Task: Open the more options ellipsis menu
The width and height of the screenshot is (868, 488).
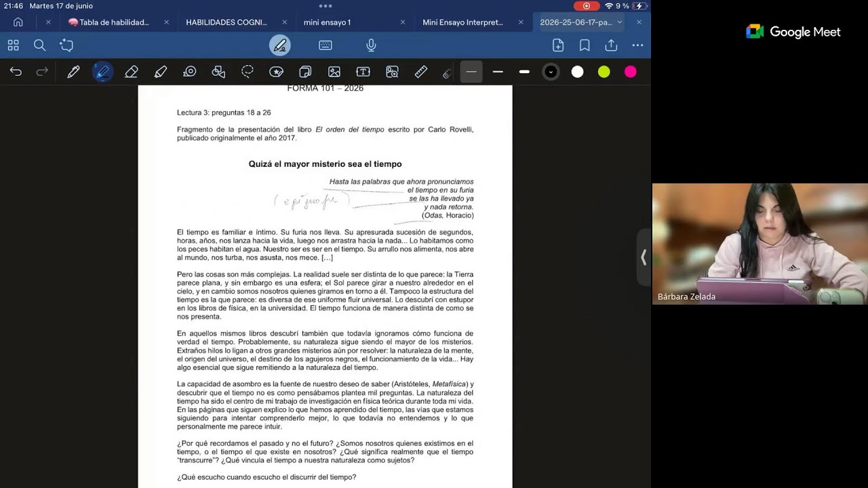Action: (x=637, y=45)
